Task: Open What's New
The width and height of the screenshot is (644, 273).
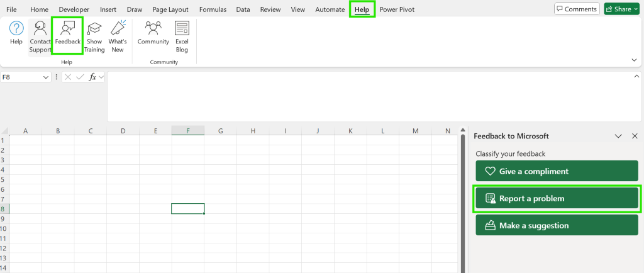Action: tap(118, 37)
